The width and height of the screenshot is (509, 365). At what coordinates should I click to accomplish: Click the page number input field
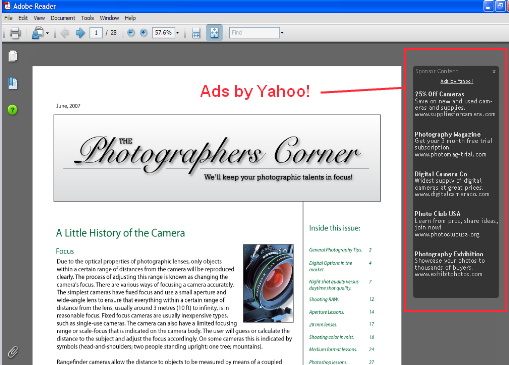[x=96, y=33]
